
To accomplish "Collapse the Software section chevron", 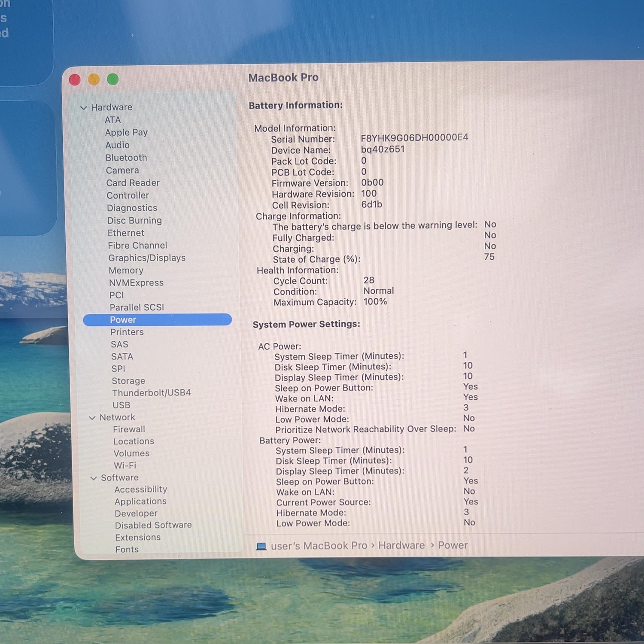I will click(x=94, y=478).
